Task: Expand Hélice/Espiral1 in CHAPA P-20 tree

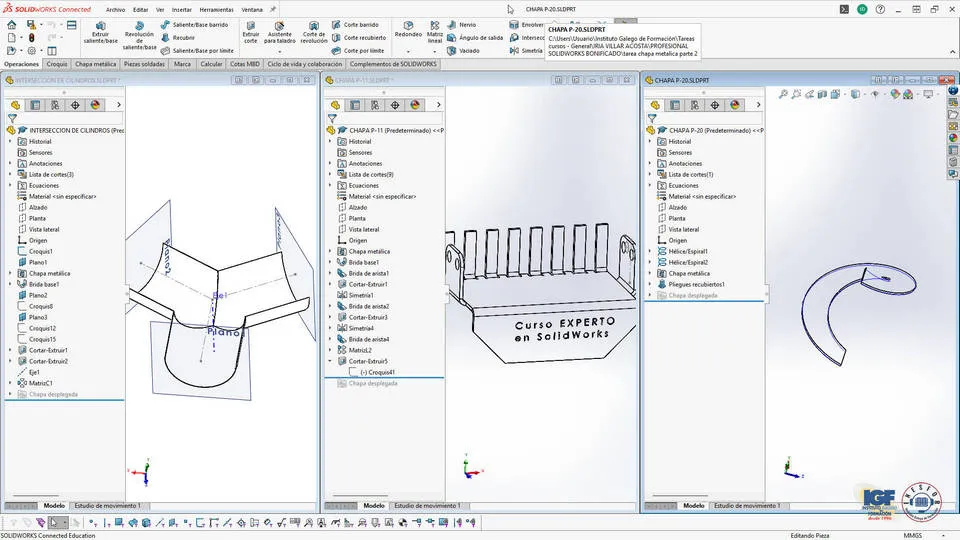Action: pos(650,251)
